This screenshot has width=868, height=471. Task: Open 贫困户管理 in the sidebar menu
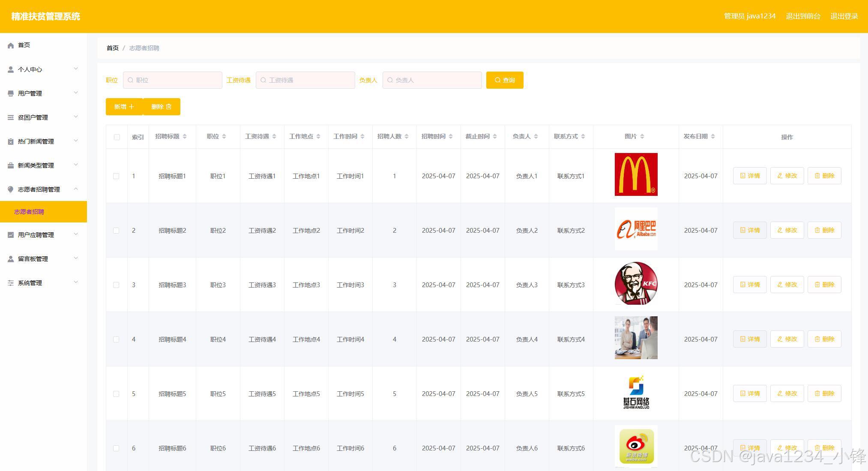pos(33,117)
